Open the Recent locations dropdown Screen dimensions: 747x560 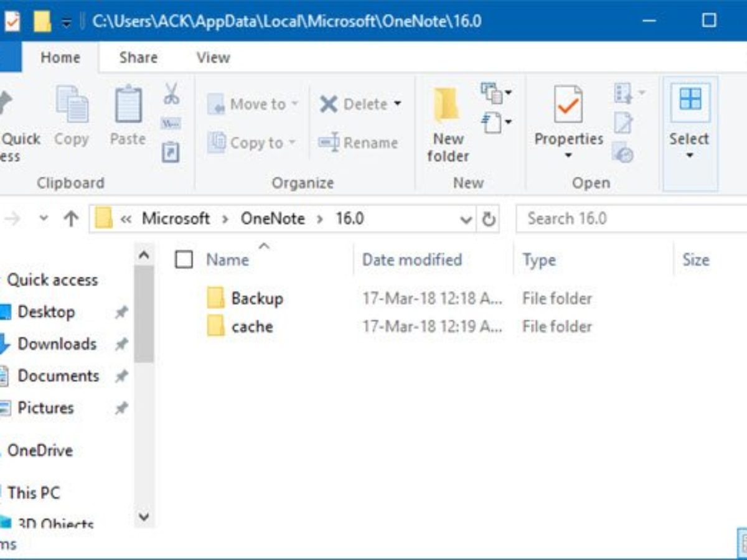click(x=44, y=218)
